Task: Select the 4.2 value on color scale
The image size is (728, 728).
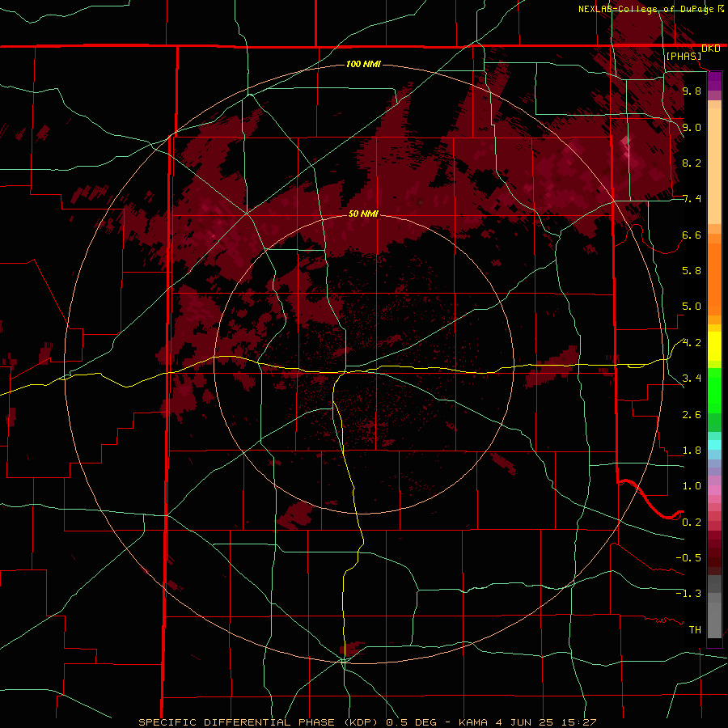Action: click(692, 343)
